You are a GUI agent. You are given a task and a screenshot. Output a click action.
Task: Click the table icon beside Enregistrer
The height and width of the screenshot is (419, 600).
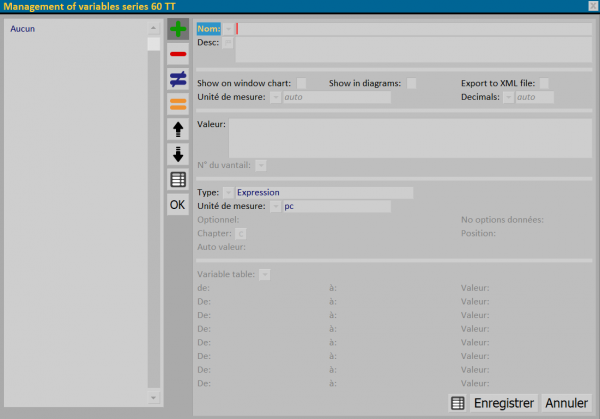pyautogui.click(x=457, y=403)
